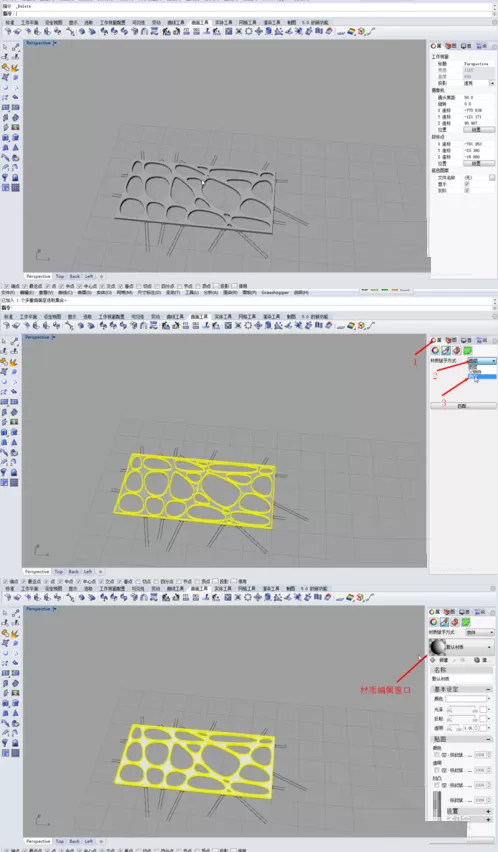Switch to Top viewport tab in top window

pyautogui.click(x=60, y=276)
